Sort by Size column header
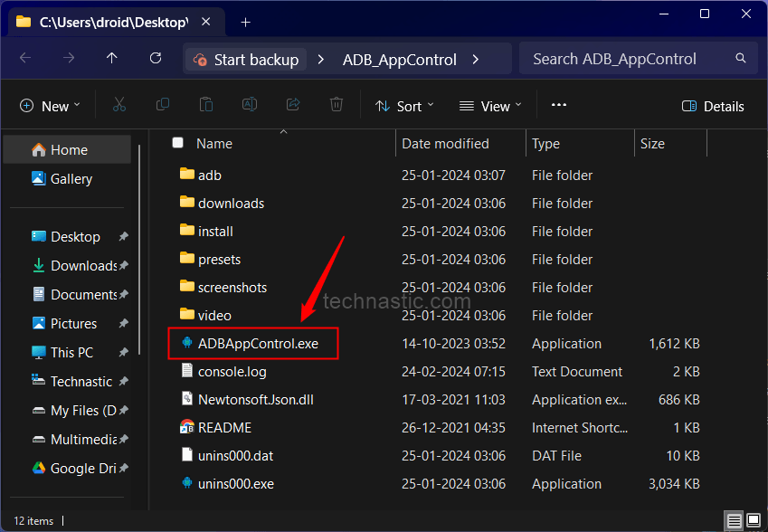This screenshot has height=532, width=768. [652, 144]
